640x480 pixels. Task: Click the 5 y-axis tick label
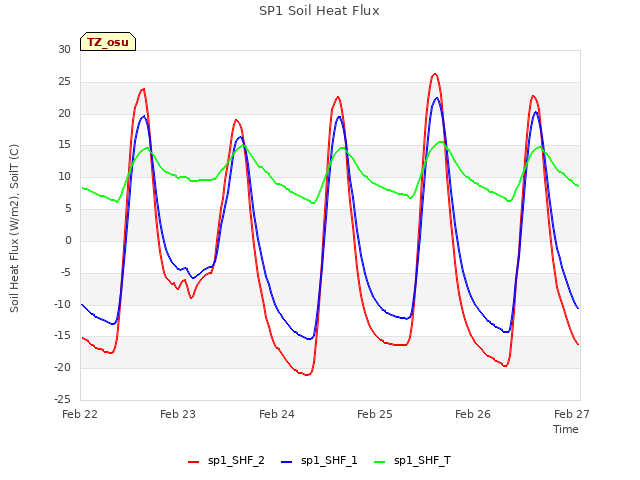coord(68,209)
